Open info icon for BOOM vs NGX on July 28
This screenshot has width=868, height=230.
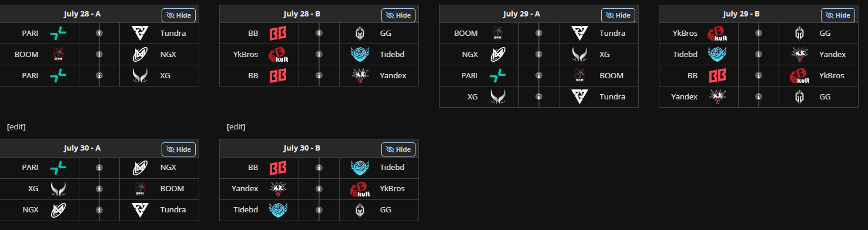(x=99, y=55)
